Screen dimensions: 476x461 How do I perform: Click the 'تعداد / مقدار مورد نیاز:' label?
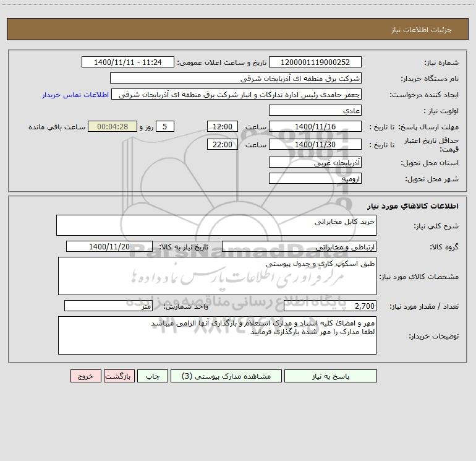(x=424, y=306)
